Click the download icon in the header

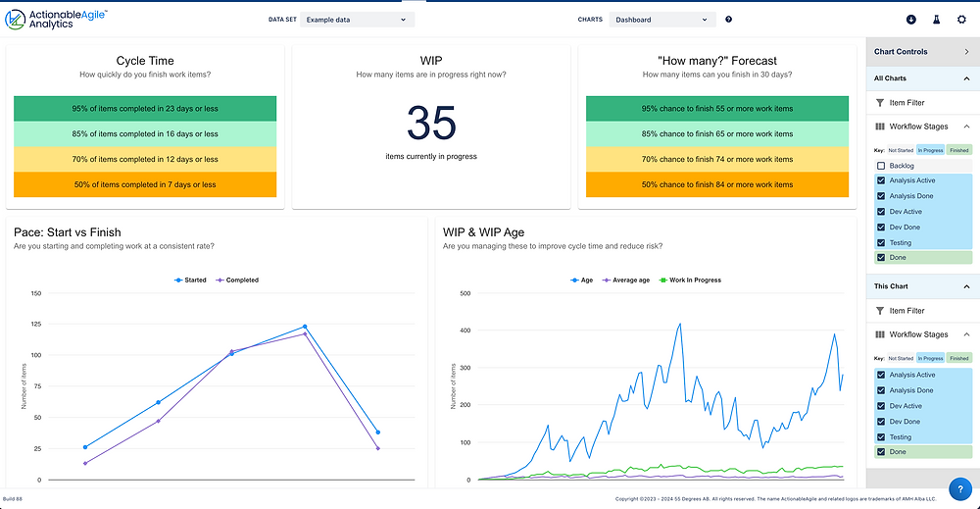911,19
